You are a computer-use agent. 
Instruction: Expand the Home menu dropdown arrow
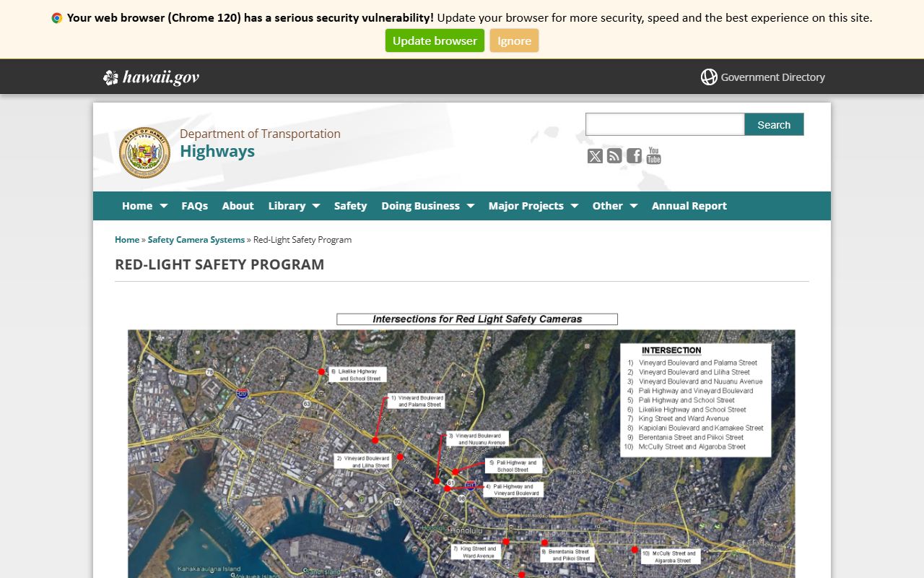[164, 206]
